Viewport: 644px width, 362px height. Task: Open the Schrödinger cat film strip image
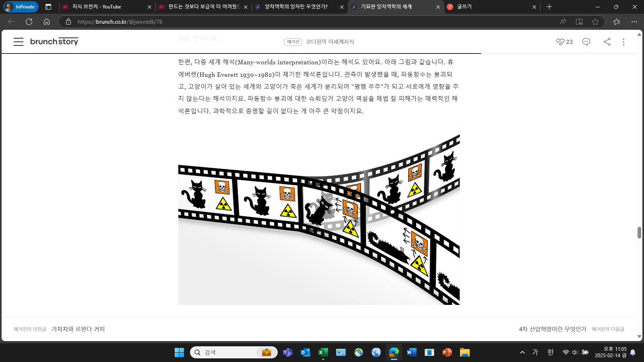click(x=319, y=214)
